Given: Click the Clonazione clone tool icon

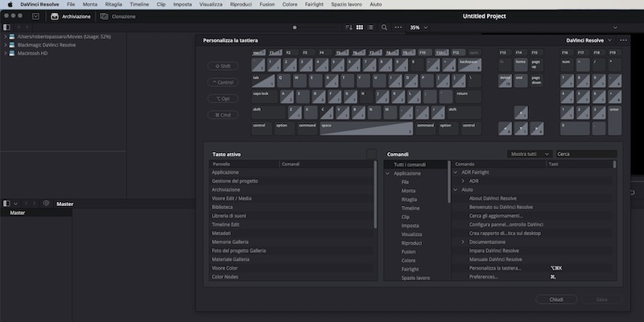Looking at the screenshot, I should point(105,16).
